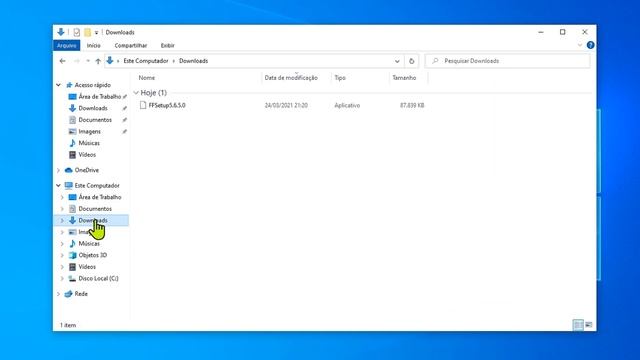Click the back navigation arrow
This screenshot has height=360, width=640.
(62, 61)
